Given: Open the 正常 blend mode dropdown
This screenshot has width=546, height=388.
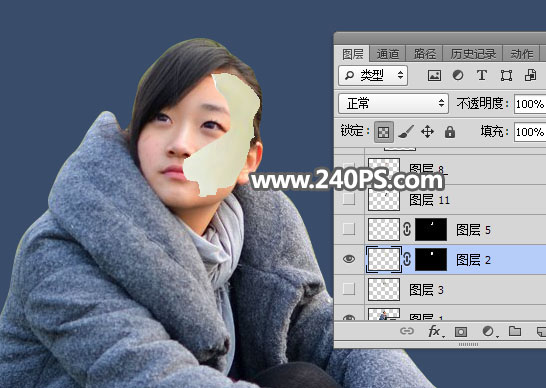Looking at the screenshot, I should 393,103.
